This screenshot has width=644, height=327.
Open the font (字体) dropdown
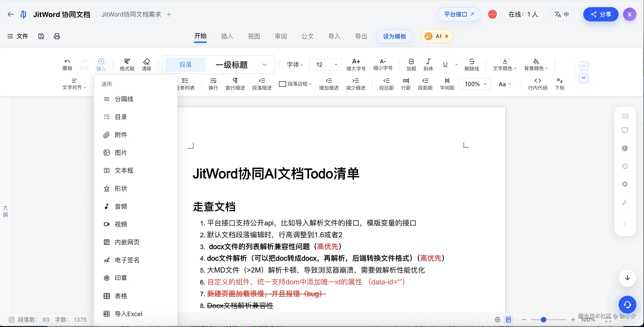point(295,65)
